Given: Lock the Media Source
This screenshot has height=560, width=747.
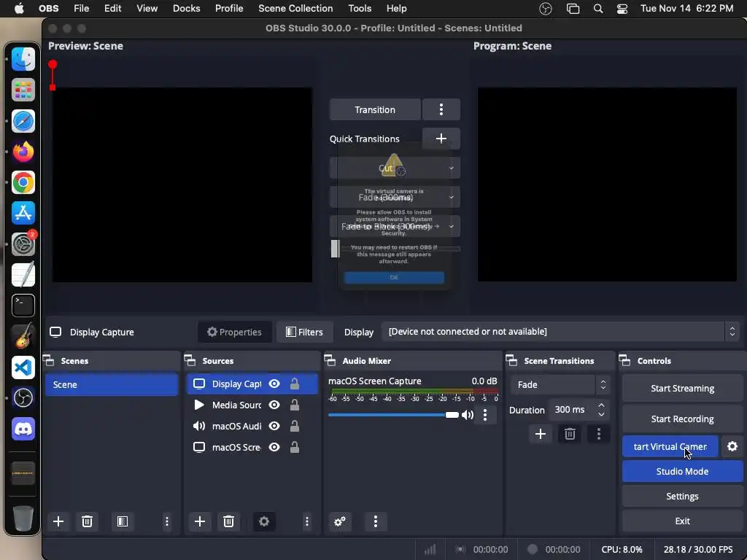Looking at the screenshot, I should pyautogui.click(x=295, y=405).
